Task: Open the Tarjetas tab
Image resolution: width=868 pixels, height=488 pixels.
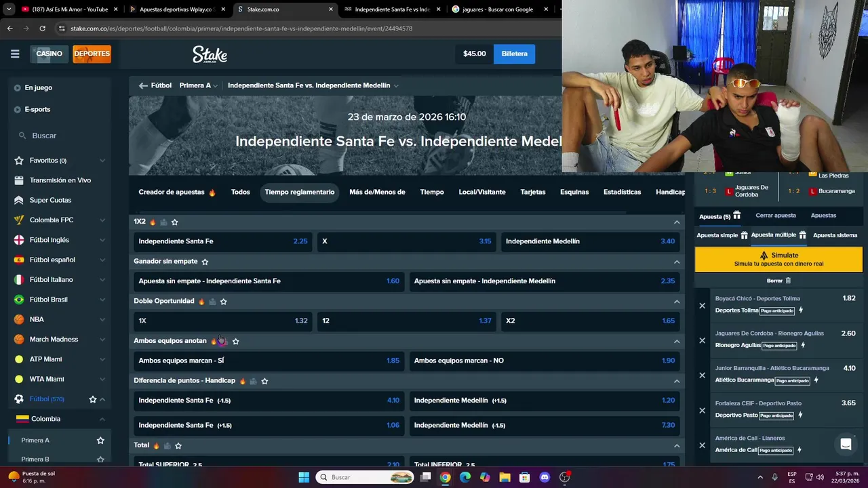Action: pos(532,192)
